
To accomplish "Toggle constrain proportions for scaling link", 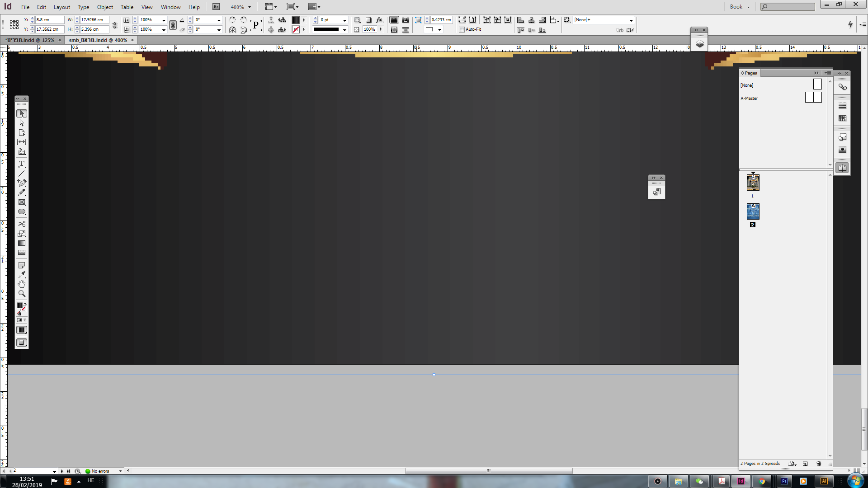I will point(173,25).
